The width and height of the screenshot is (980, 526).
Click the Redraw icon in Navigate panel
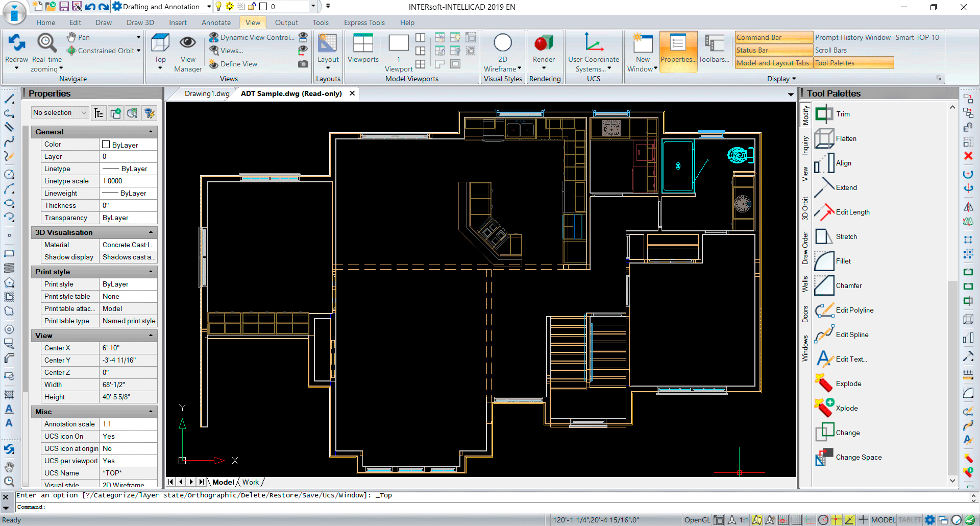click(x=16, y=43)
